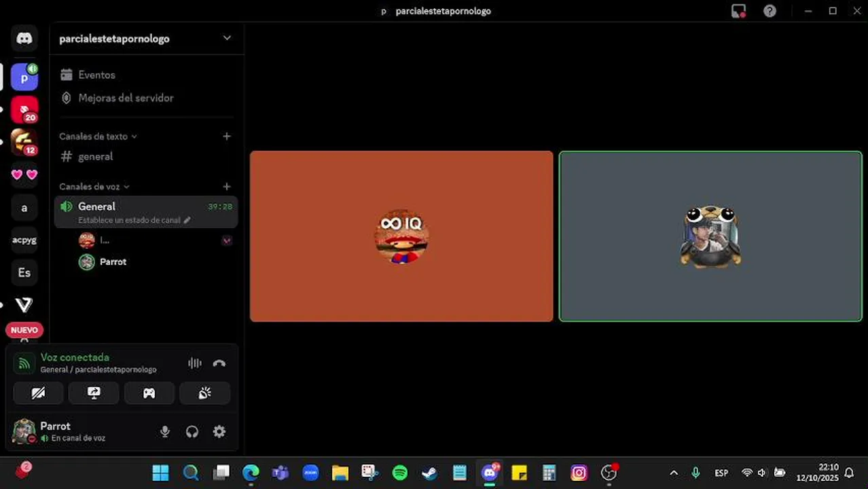The width and height of the screenshot is (868, 489).
Task: Open Steam from the taskbar
Action: (430, 473)
